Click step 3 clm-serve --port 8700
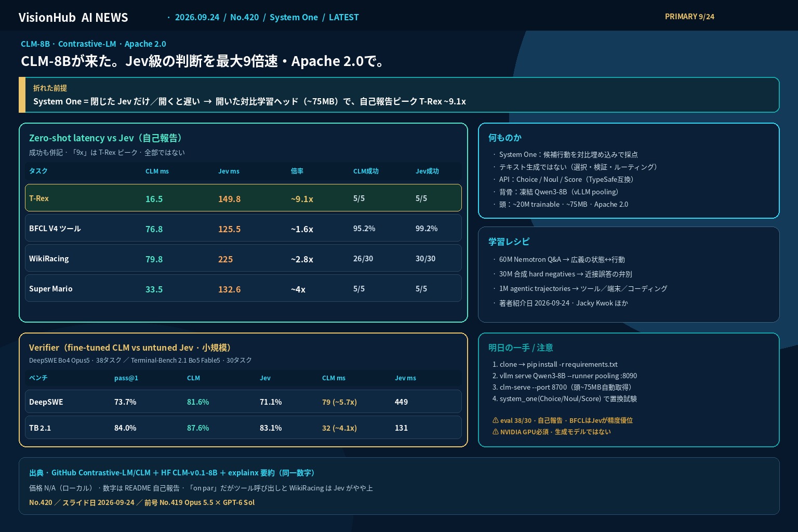 (562, 387)
